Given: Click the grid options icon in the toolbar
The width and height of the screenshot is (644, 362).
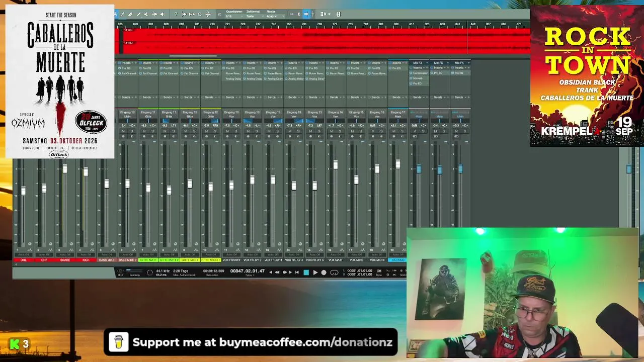Looking at the screenshot, I should coord(323,14).
